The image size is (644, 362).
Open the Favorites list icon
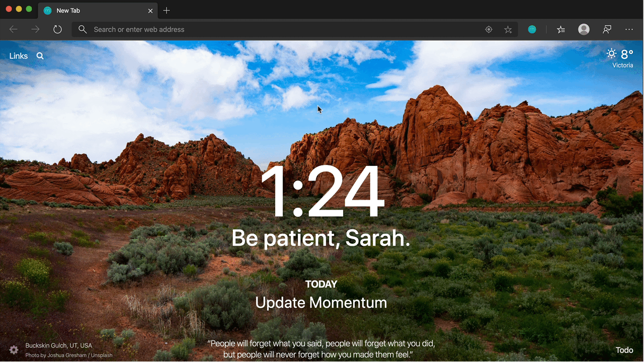561,30
